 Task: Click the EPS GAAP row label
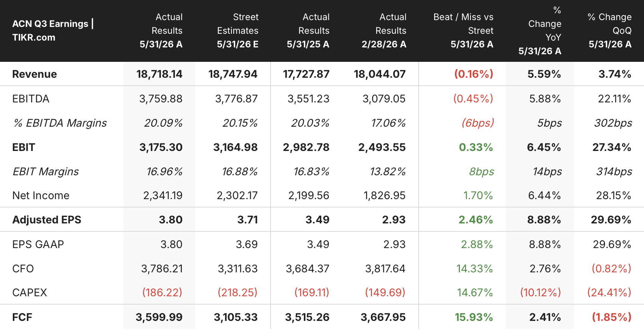tap(38, 244)
